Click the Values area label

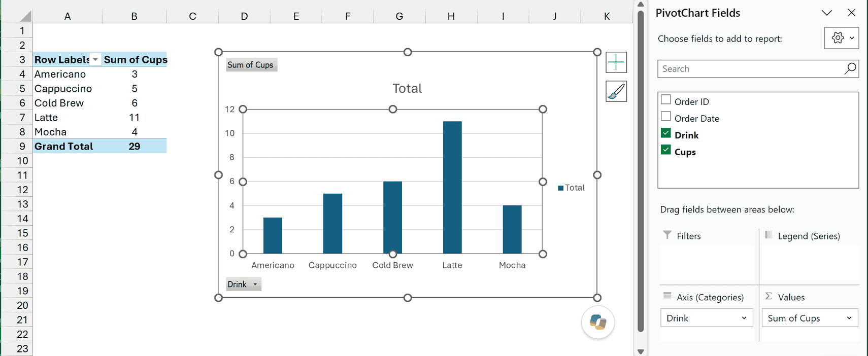click(791, 297)
